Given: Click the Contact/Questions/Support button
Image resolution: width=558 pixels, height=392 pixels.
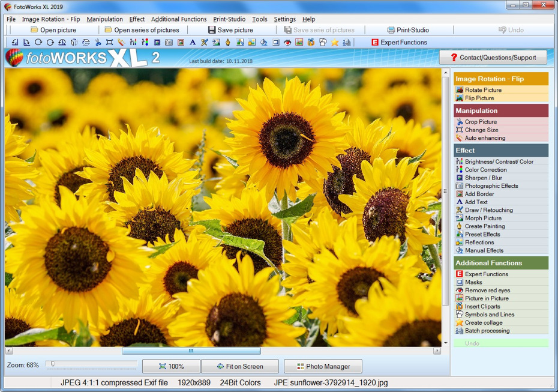Looking at the screenshot, I should click(x=493, y=57).
